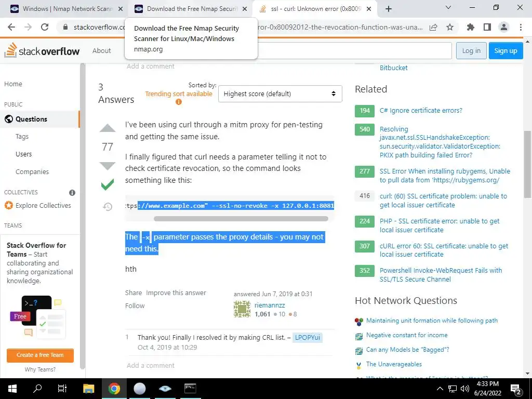Open related curl (60) SSL certificate problem
Screen dimensions: 532x399
point(443,201)
